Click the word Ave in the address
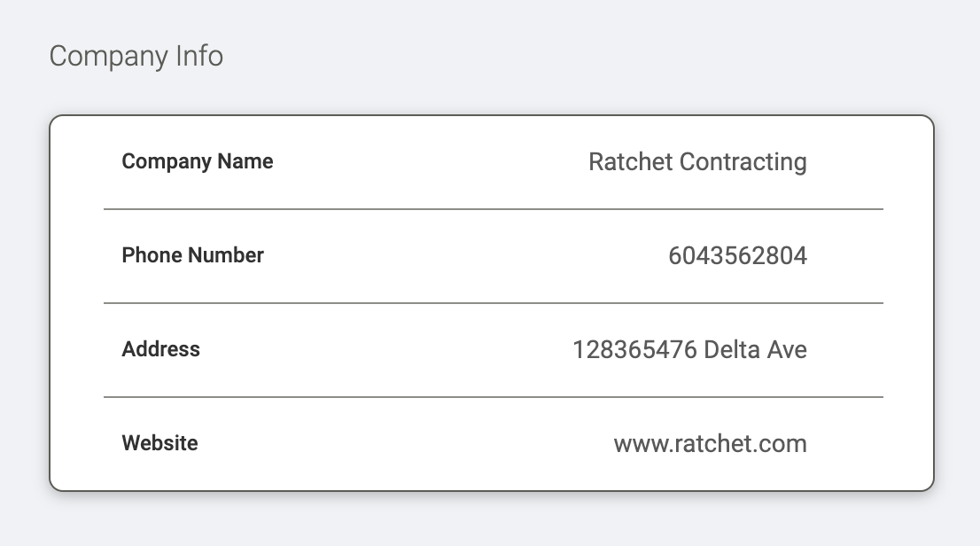The image size is (980, 546). (787, 349)
